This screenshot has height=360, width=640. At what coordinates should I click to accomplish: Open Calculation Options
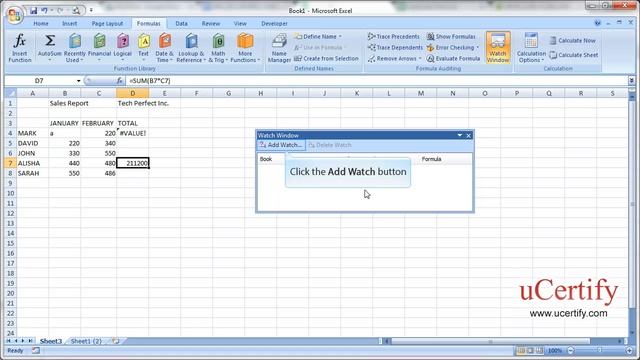tap(531, 48)
